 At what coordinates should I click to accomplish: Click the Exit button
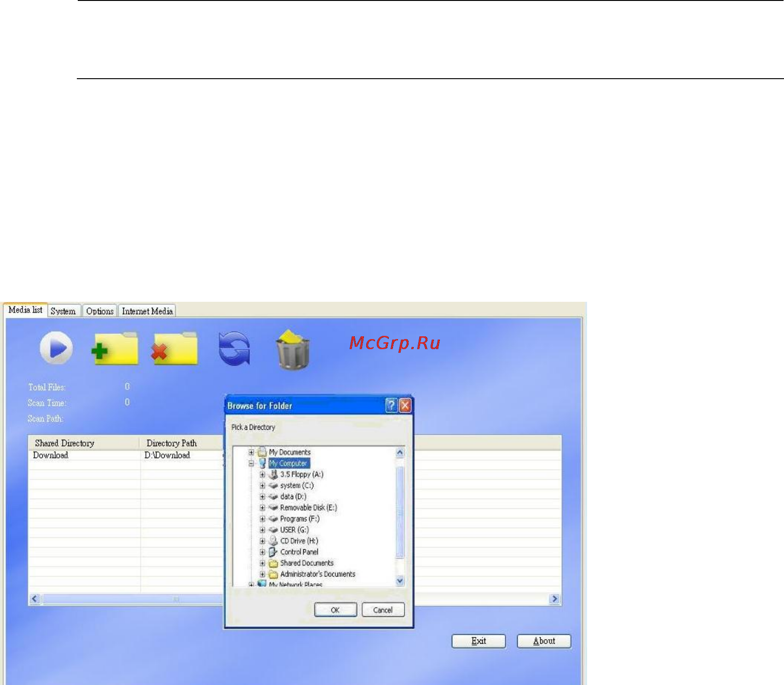pyautogui.click(x=478, y=641)
